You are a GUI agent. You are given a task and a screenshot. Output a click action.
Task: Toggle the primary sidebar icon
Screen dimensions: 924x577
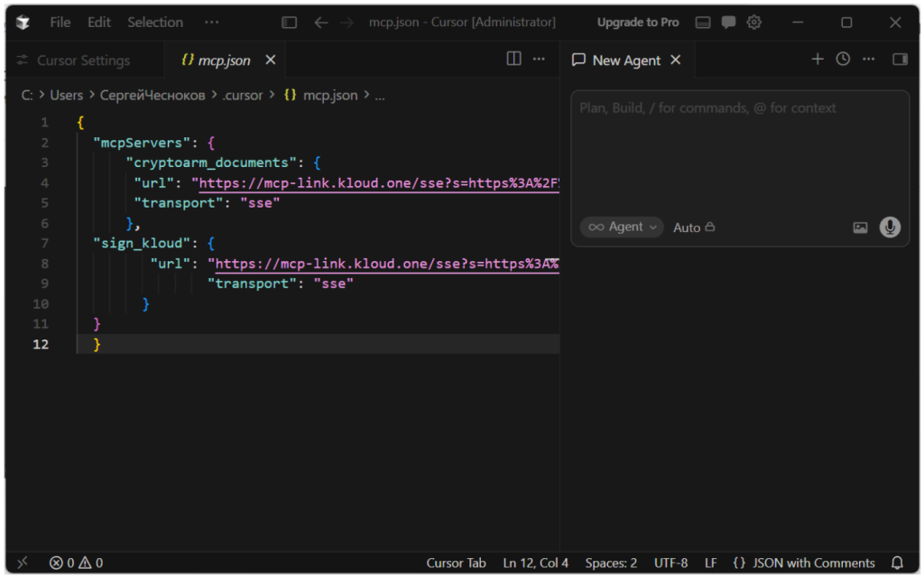pyautogui.click(x=290, y=23)
